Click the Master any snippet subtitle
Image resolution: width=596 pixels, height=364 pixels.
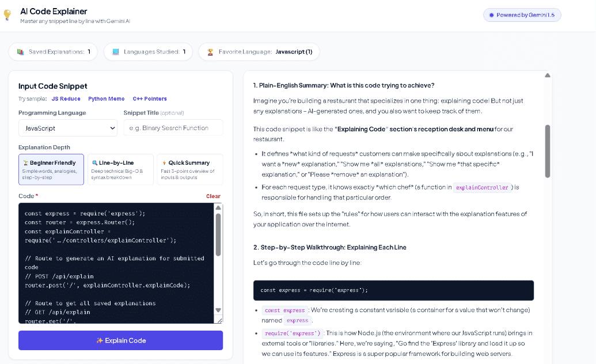point(75,21)
